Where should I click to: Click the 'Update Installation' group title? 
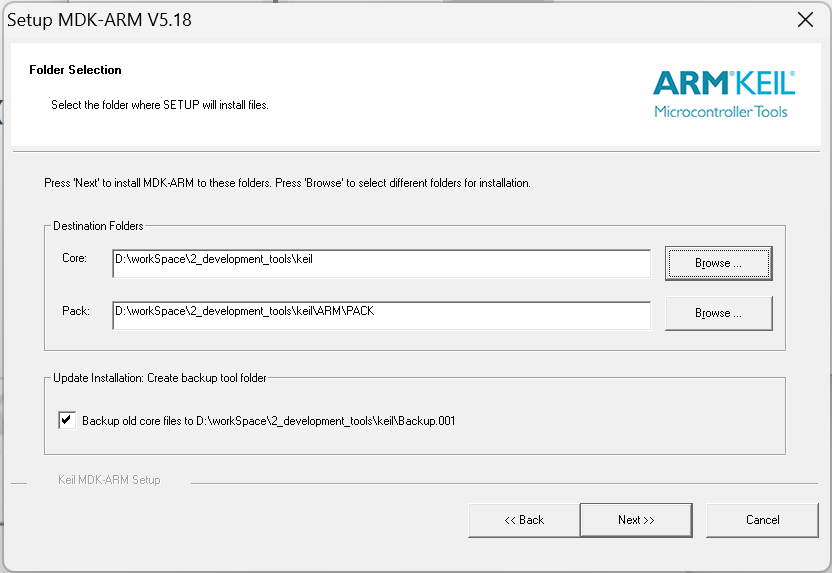click(159, 377)
